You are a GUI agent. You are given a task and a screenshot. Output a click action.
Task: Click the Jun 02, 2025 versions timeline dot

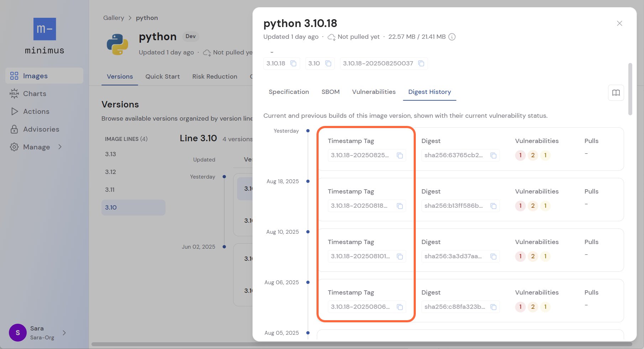(224, 247)
